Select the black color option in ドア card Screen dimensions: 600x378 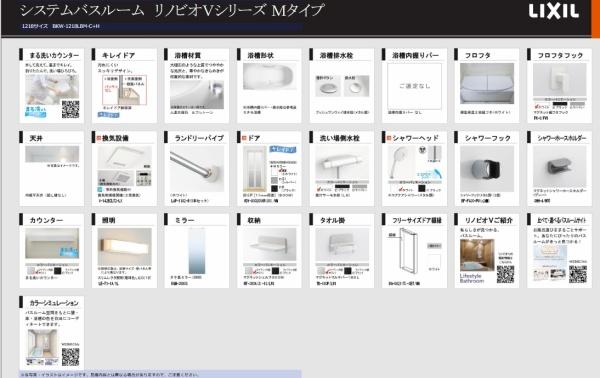click(x=274, y=189)
